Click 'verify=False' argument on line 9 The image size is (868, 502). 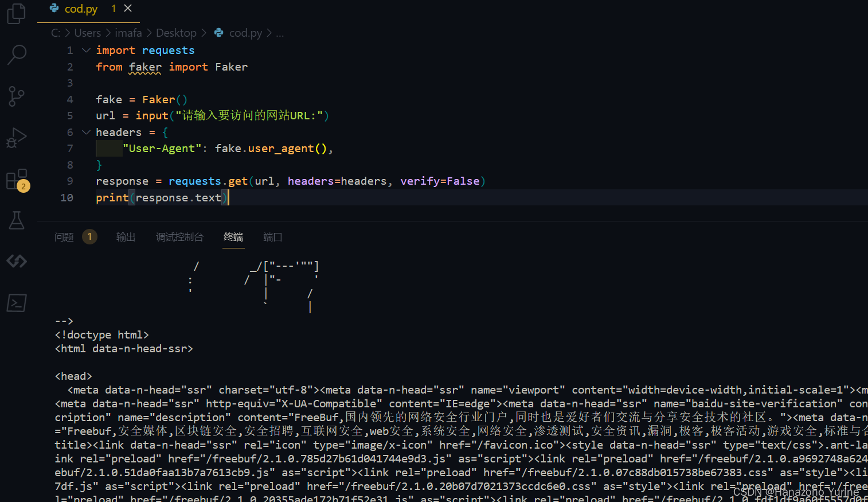click(440, 181)
